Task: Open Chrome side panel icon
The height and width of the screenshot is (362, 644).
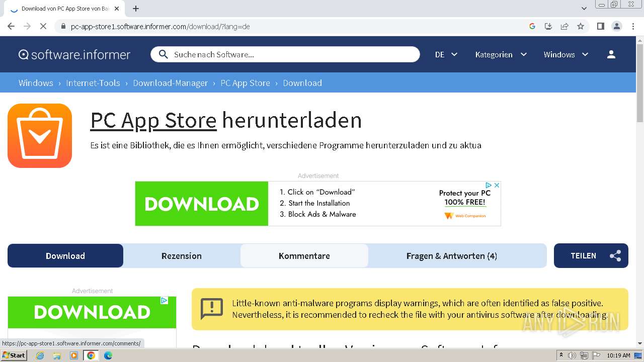Action: pos(600,26)
